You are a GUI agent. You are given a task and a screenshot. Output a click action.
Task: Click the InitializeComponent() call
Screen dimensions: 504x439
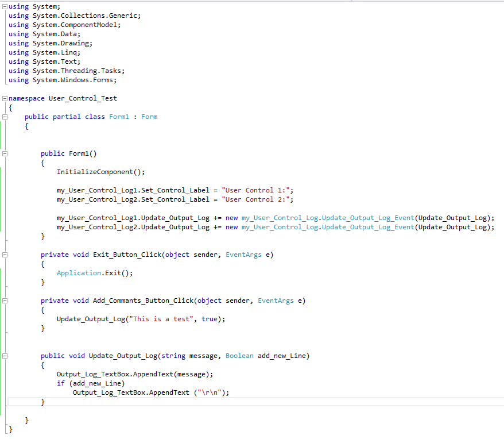101,172
